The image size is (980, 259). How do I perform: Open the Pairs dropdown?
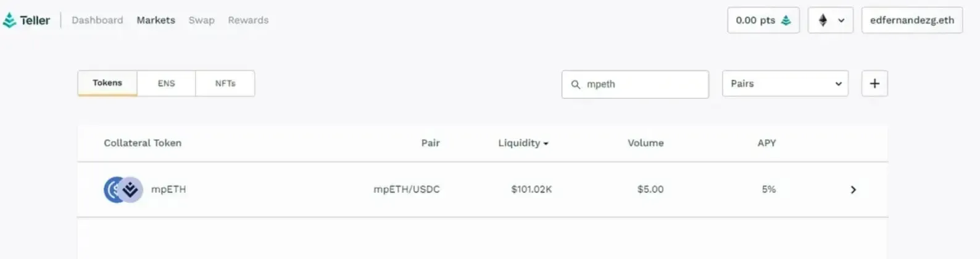[785, 83]
